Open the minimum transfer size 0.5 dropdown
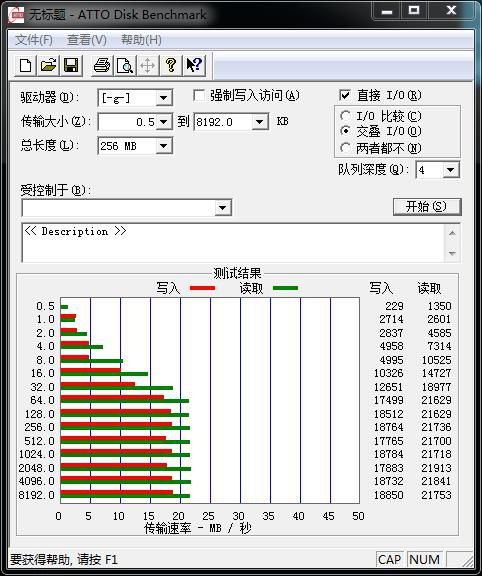 point(163,122)
